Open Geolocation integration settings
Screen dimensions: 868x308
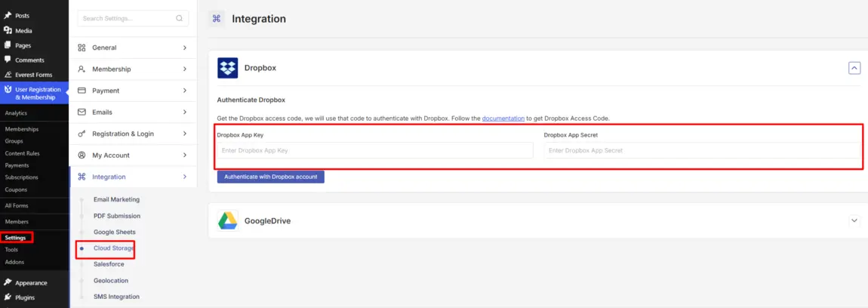tap(111, 280)
